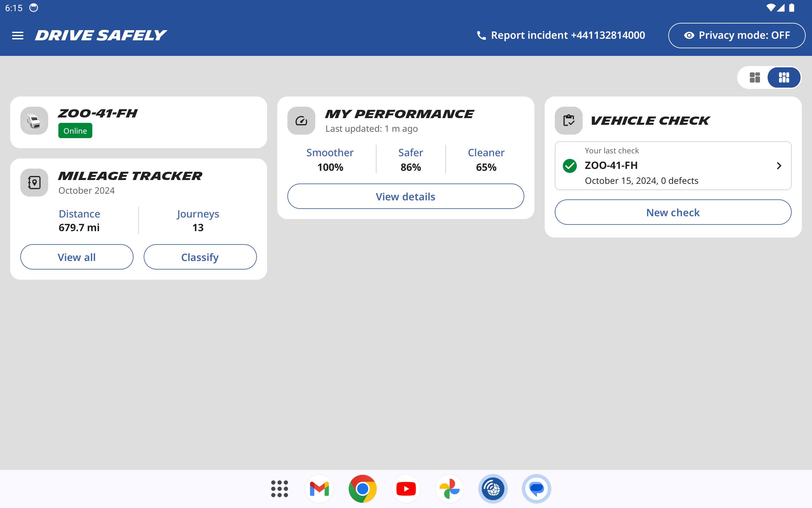Tap the My Performance speedometer icon
The height and width of the screenshot is (508, 812).
[x=301, y=121]
